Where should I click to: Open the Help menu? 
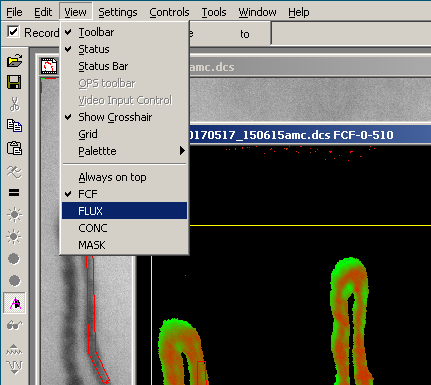coord(299,12)
